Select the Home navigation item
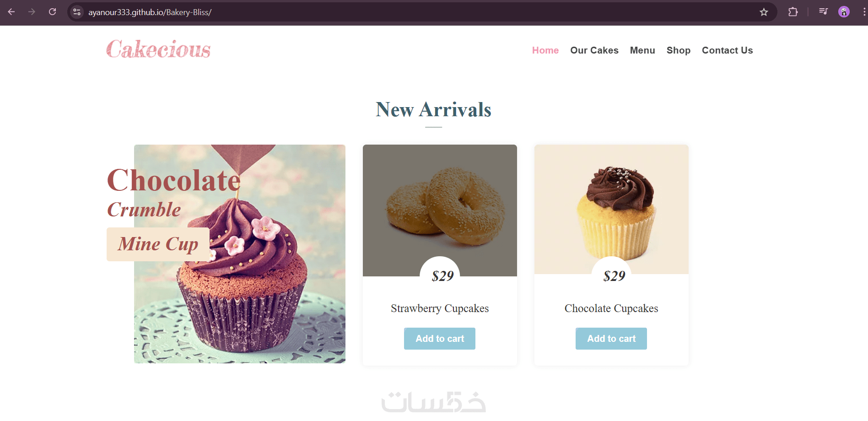 coord(545,50)
